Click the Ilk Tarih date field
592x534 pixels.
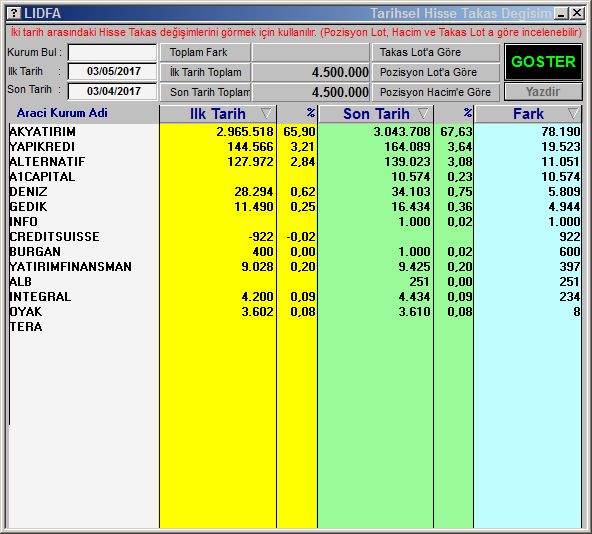pyautogui.click(x=113, y=71)
